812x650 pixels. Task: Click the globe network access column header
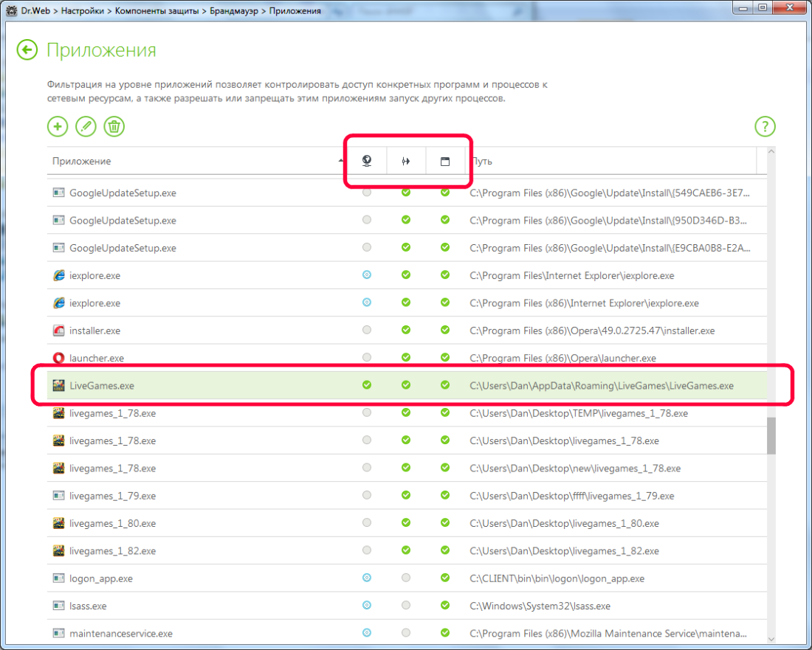tap(367, 161)
